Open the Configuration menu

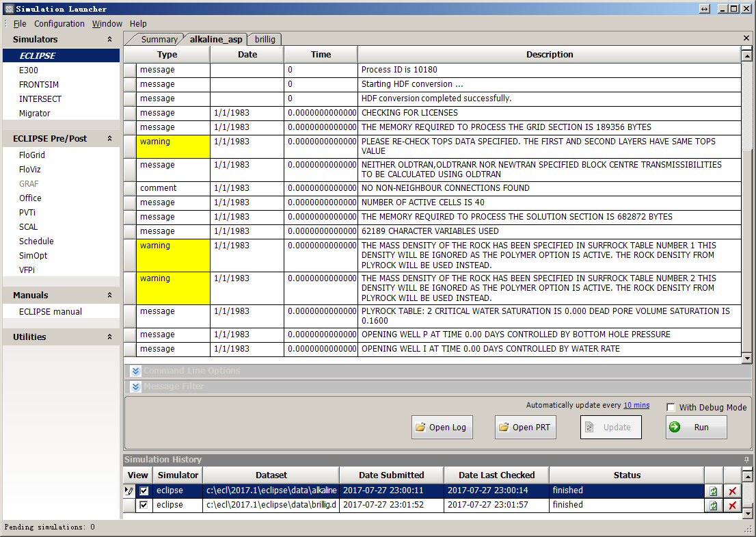pos(59,24)
